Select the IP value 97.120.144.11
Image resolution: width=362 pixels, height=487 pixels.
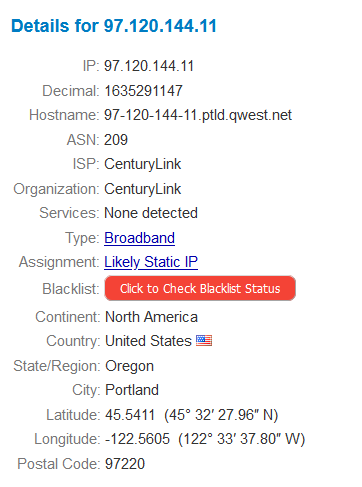149,66
